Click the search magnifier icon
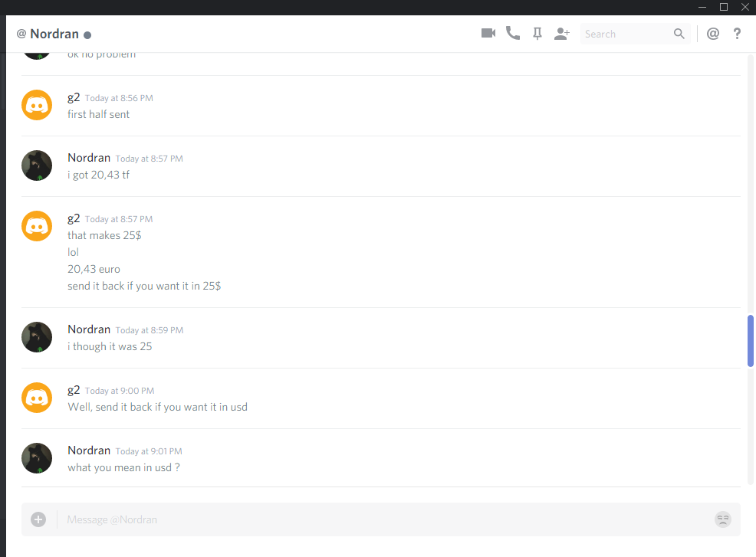 click(679, 34)
